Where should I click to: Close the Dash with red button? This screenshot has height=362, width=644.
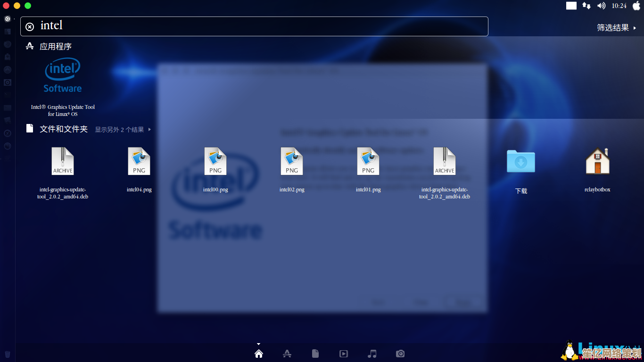tap(6, 6)
